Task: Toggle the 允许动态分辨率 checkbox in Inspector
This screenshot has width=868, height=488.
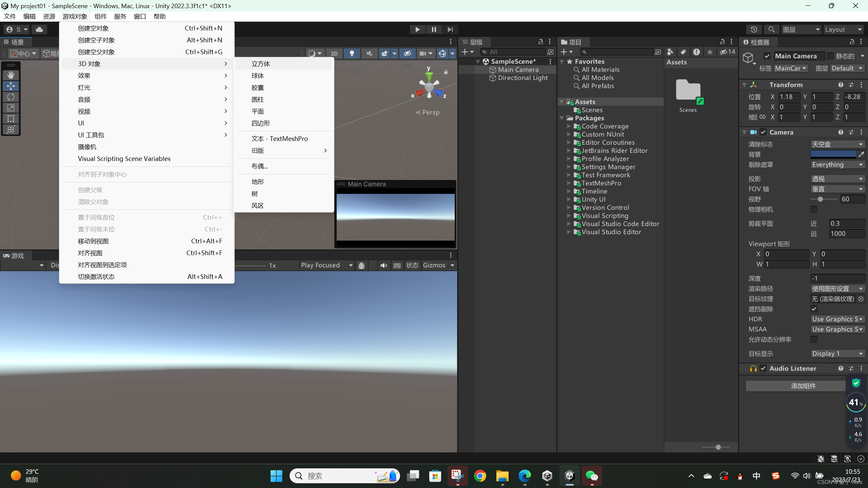Action: [x=814, y=339]
